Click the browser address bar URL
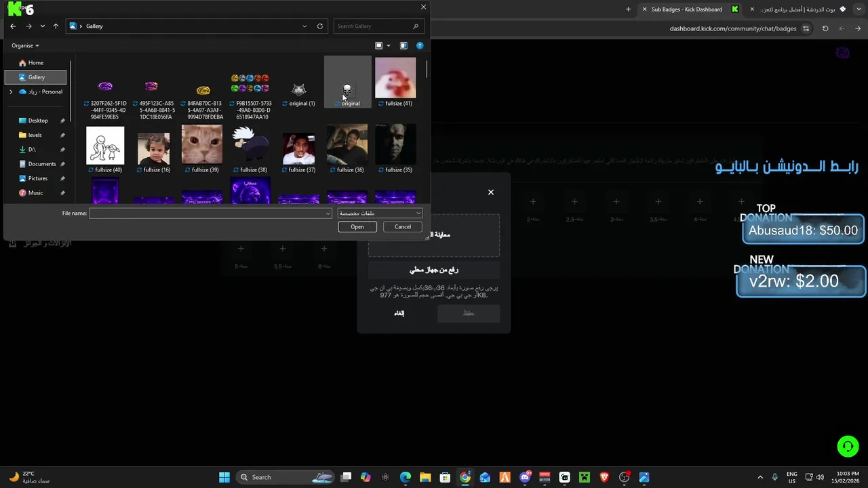868x488 pixels. [x=733, y=28]
